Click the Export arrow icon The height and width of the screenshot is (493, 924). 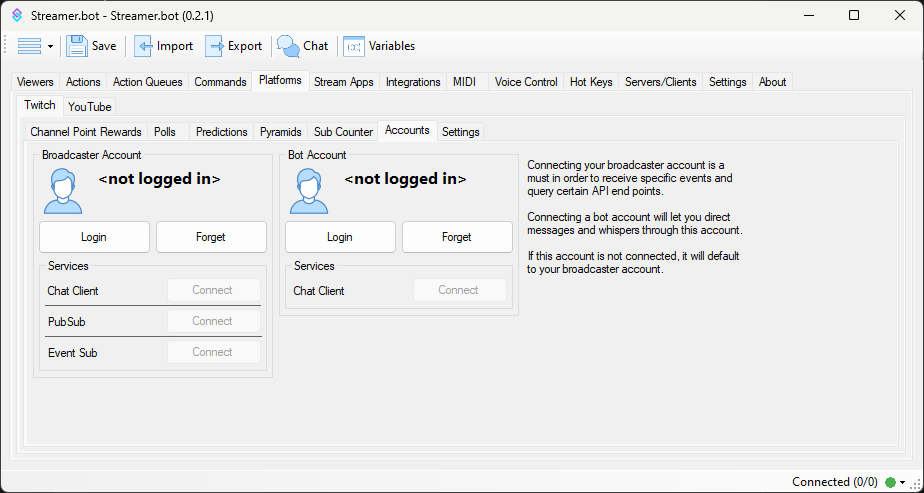click(215, 46)
